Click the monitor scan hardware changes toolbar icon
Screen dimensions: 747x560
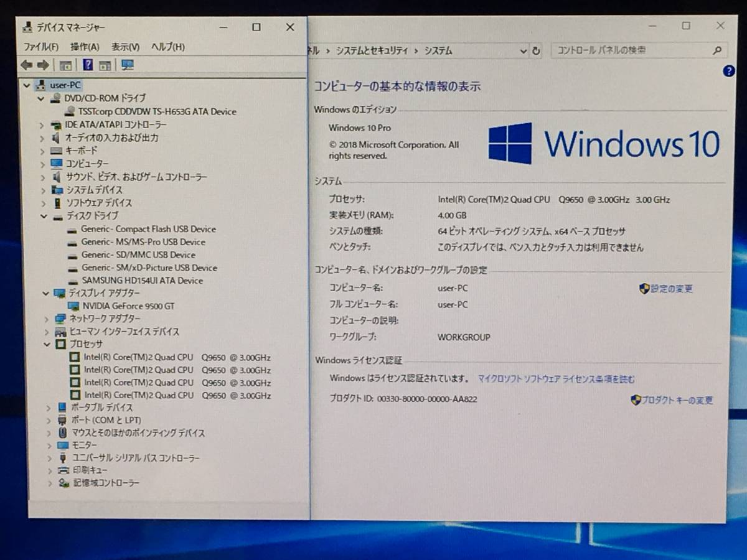pyautogui.click(x=128, y=65)
